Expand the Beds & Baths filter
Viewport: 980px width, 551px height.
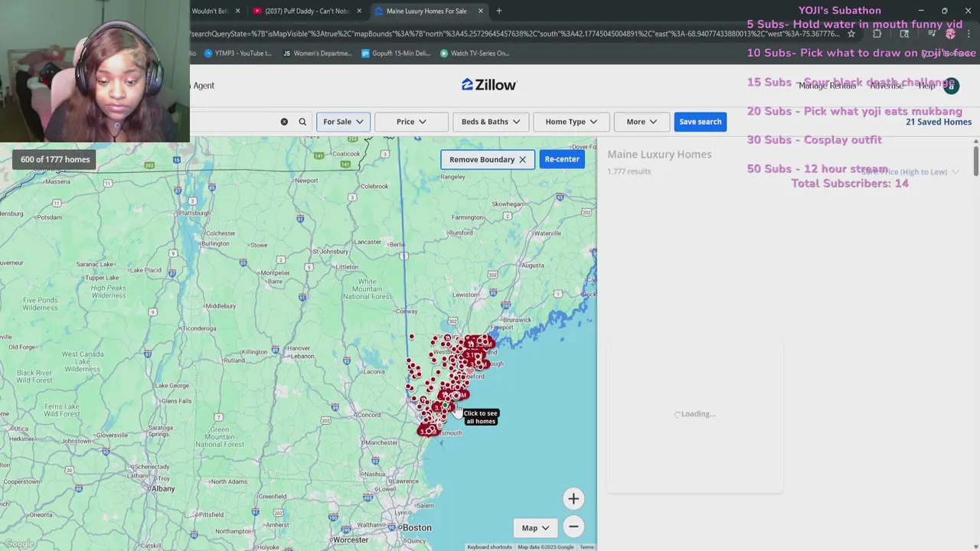pyautogui.click(x=491, y=122)
